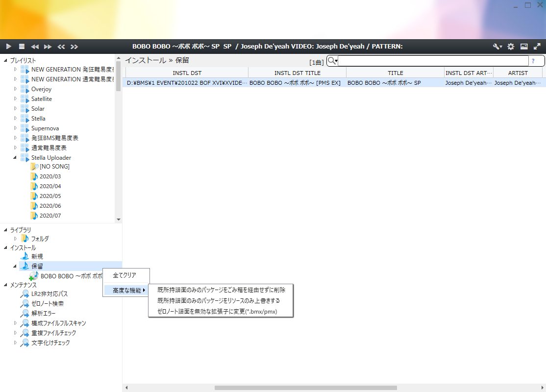Image resolution: width=546 pixels, height=392 pixels.
Task: Open settings via the gear icon
Action: [x=511, y=47]
